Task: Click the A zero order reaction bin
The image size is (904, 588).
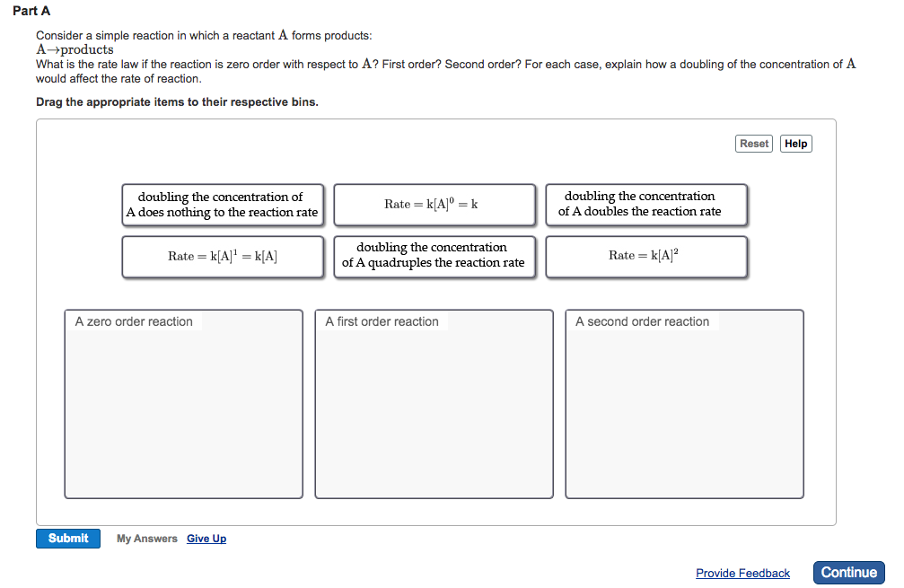Action: (x=183, y=404)
